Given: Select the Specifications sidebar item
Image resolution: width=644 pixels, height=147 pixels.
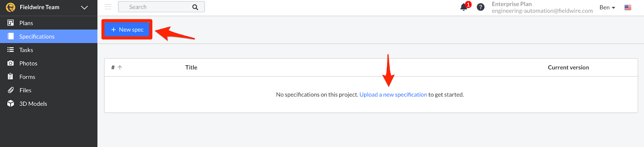Looking at the screenshot, I should coord(49,37).
